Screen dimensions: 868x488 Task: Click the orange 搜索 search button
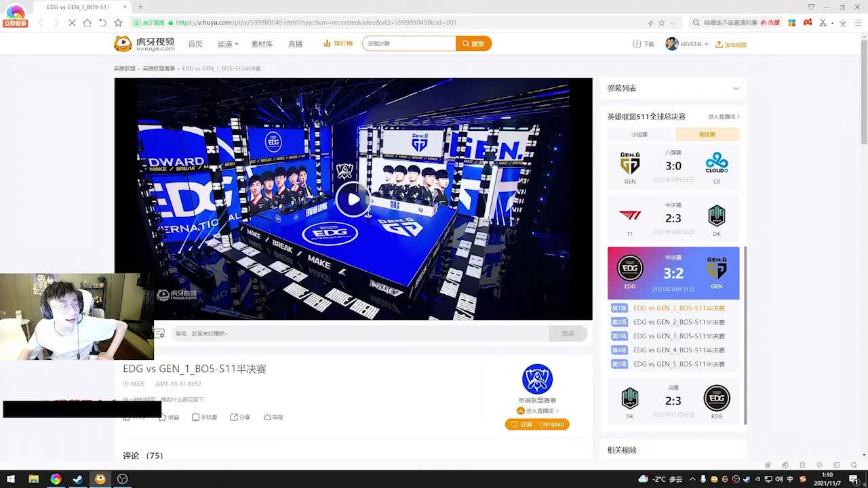[473, 43]
